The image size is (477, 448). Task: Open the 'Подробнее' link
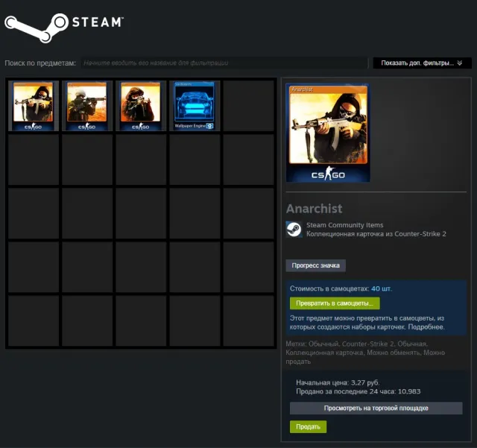pyautogui.click(x=426, y=327)
